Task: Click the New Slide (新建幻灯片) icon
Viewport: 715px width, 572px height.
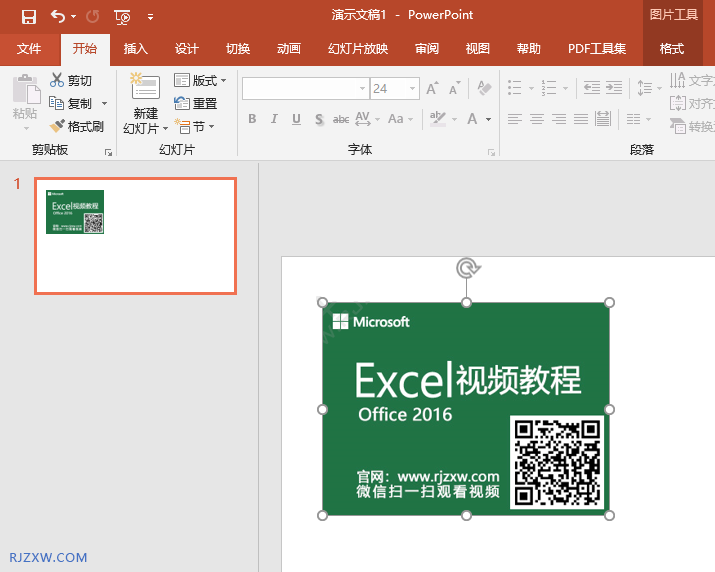Action: click(x=145, y=89)
